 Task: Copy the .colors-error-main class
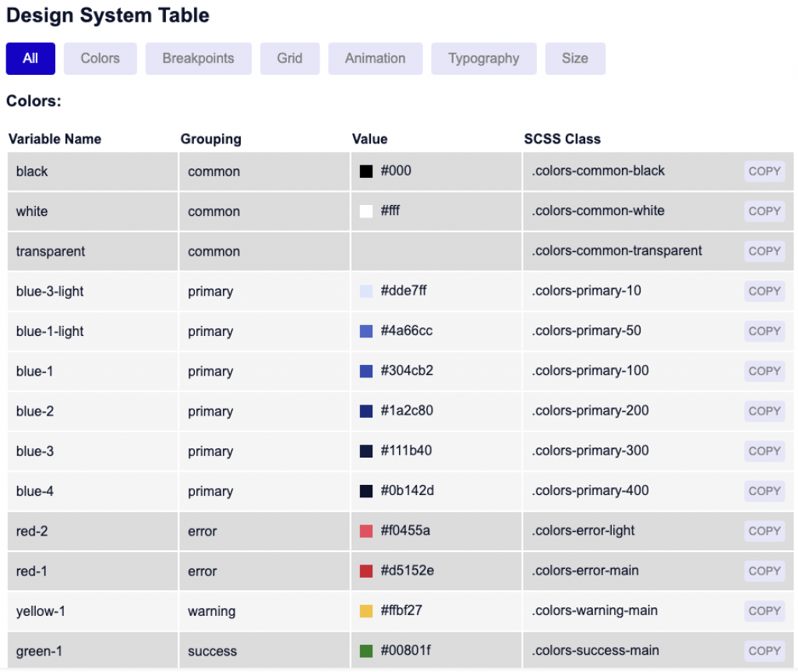coord(764,571)
